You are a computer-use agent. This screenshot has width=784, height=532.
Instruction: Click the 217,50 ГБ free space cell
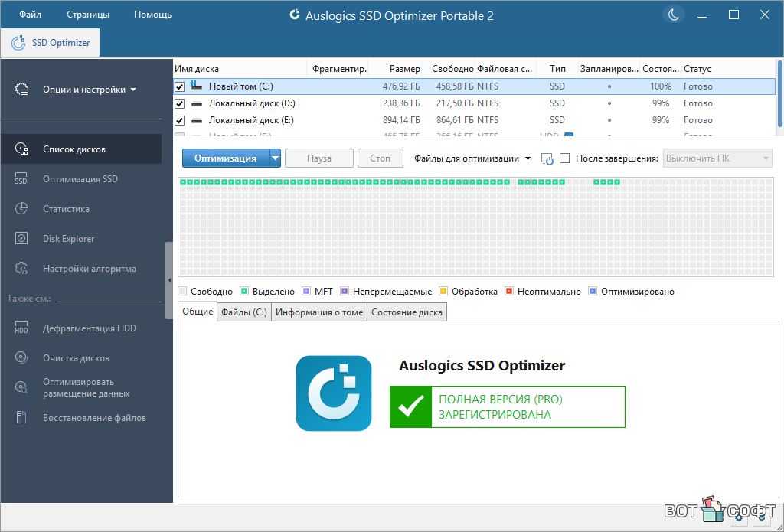[x=455, y=103]
